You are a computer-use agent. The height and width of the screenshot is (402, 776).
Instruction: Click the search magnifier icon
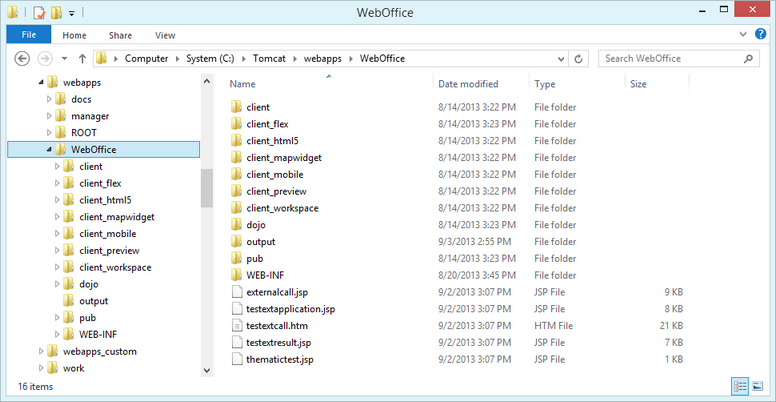coord(748,58)
